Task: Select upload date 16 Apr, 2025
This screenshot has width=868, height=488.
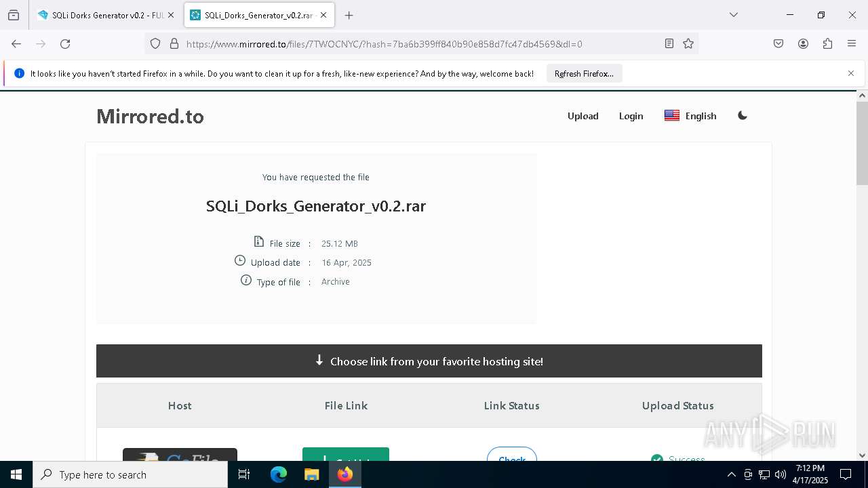Action: coord(347,262)
